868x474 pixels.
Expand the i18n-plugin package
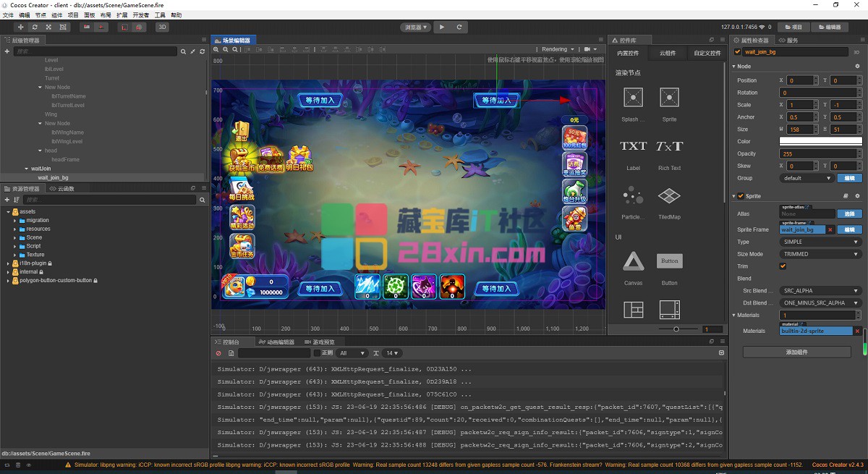(7, 263)
